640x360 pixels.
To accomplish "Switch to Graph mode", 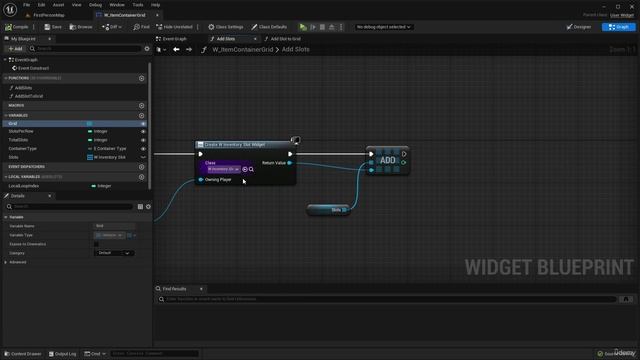I will pyautogui.click(x=618, y=27).
